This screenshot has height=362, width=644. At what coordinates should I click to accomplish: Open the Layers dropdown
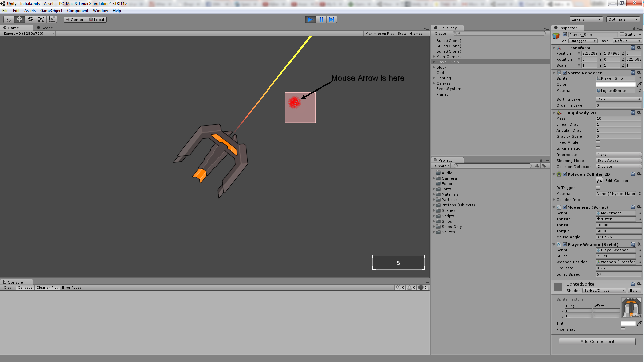click(586, 19)
